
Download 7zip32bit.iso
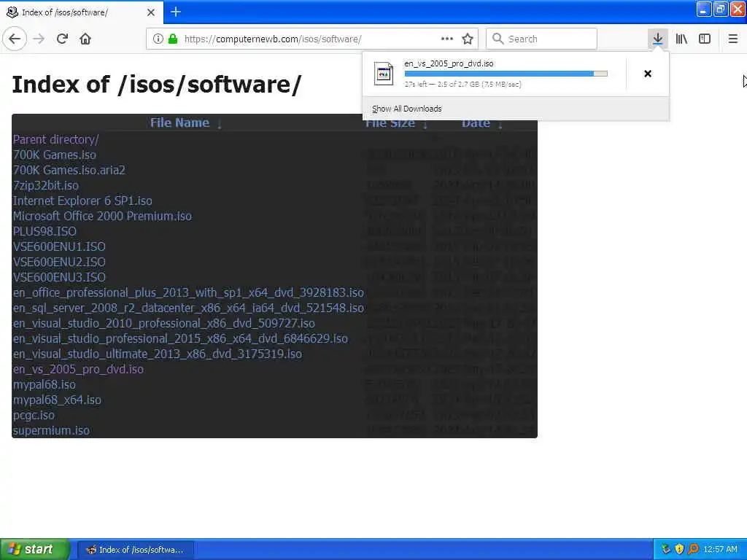coord(46,185)
